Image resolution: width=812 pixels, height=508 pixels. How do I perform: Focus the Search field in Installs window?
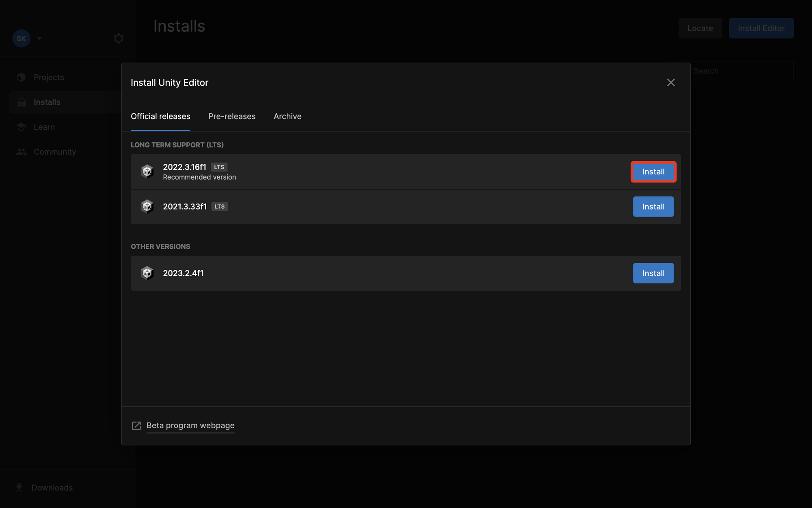[743, 71]
